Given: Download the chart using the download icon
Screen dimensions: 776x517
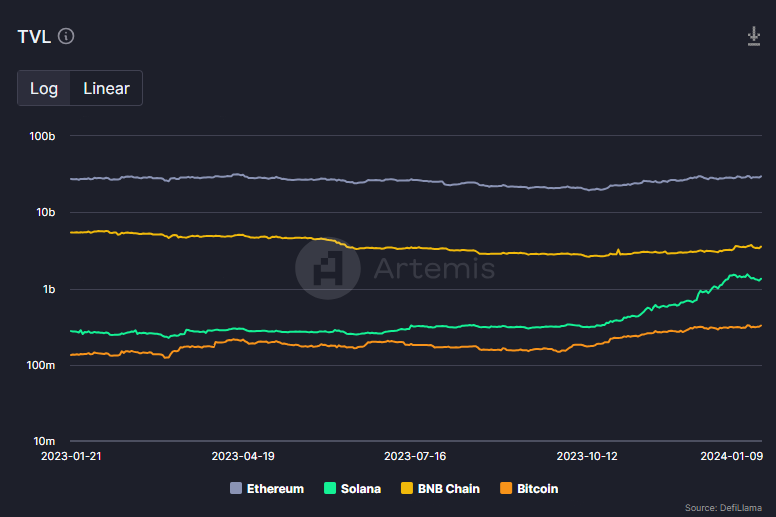Looking at the screenshot, I should point(753,36).
